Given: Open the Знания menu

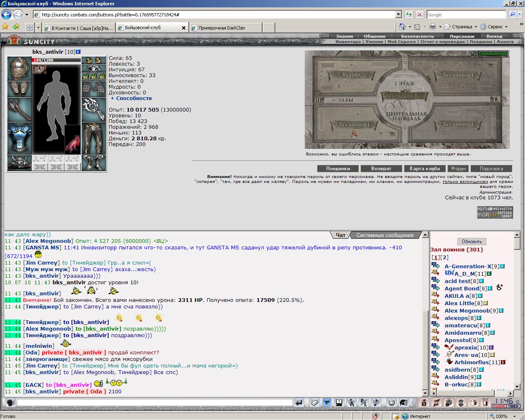Looking at the screenshot, I should click(x=345, y=36).
